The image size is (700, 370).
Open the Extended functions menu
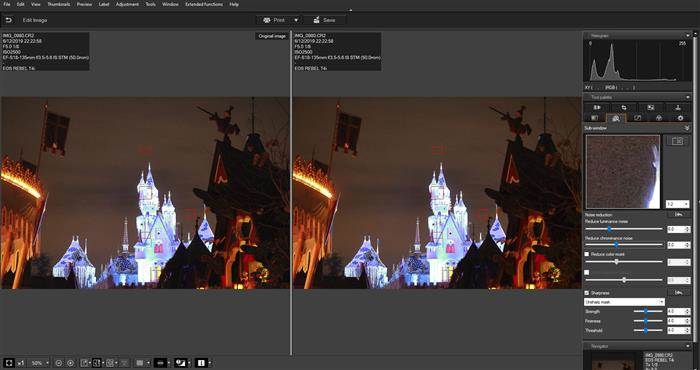pos(204,4)
